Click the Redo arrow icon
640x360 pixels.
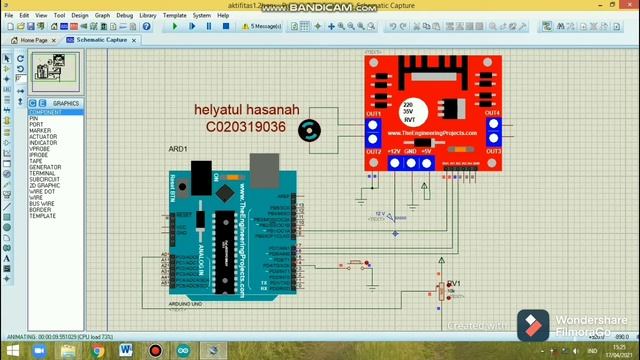(x=403, y=27)
